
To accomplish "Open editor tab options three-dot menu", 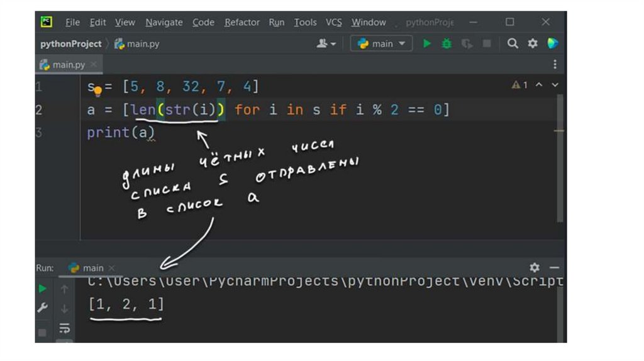I will (x=555, y=64).
